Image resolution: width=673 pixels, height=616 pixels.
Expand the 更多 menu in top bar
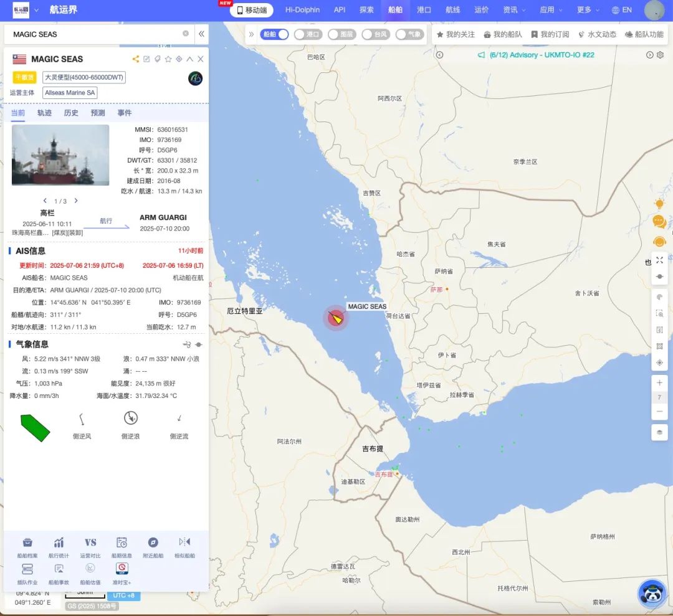588,10
